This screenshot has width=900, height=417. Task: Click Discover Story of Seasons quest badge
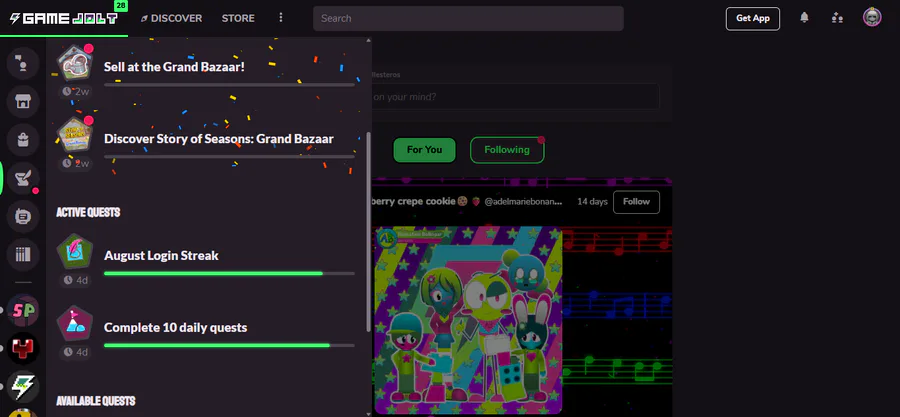click(75, 135)
